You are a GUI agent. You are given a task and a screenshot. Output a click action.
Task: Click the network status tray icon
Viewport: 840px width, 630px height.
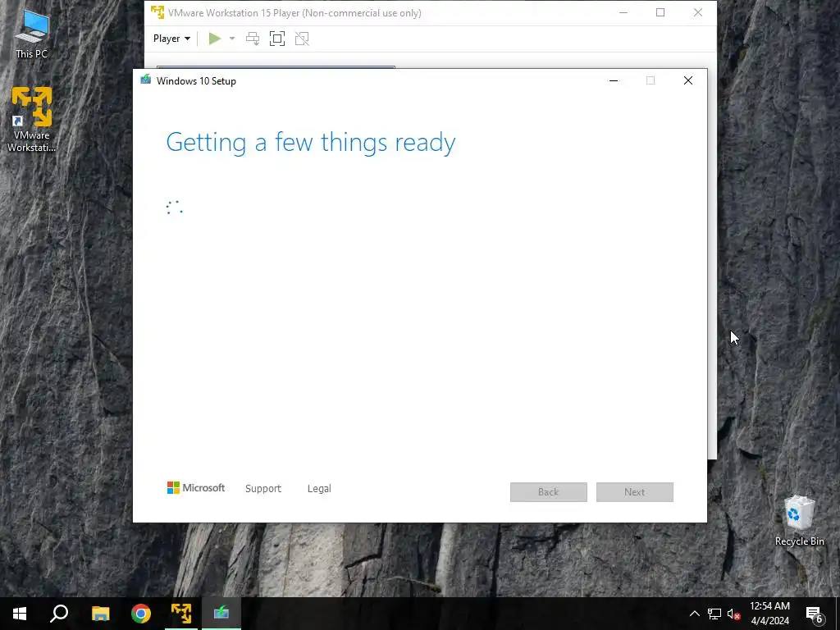(714, 614)
